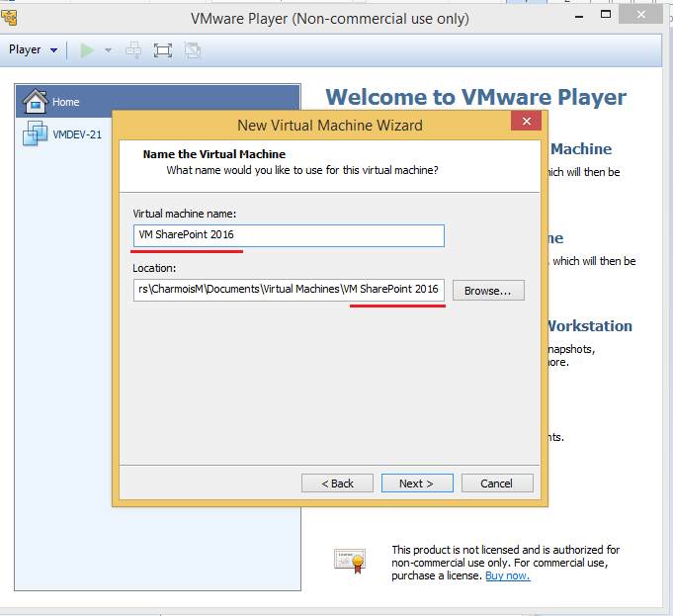Open the Player menu dropdown

pos(33,49)
